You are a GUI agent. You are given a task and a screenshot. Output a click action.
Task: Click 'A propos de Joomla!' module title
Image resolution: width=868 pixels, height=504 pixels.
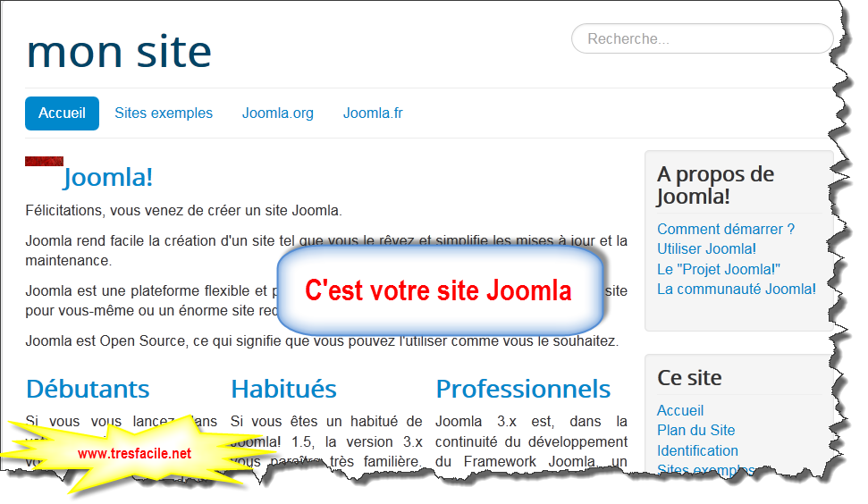(x=715, y=185)
